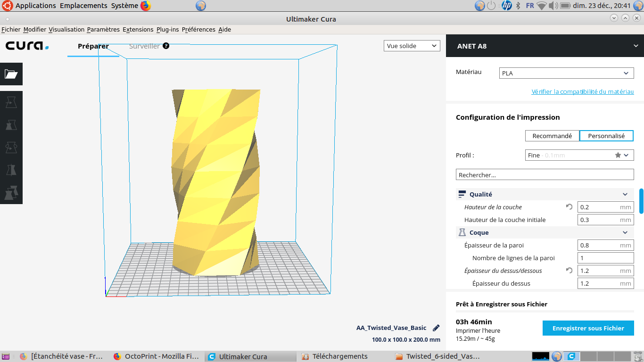Switch to the Surveiller tab
This screenshot has width=644, height=362.
[144, 46]
